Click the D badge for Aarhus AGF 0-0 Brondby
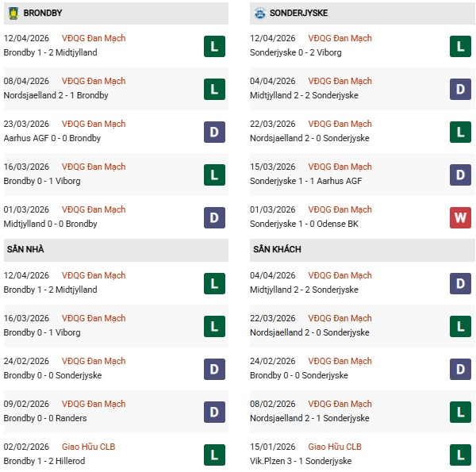476x472 pixels. tap(213, 132)
